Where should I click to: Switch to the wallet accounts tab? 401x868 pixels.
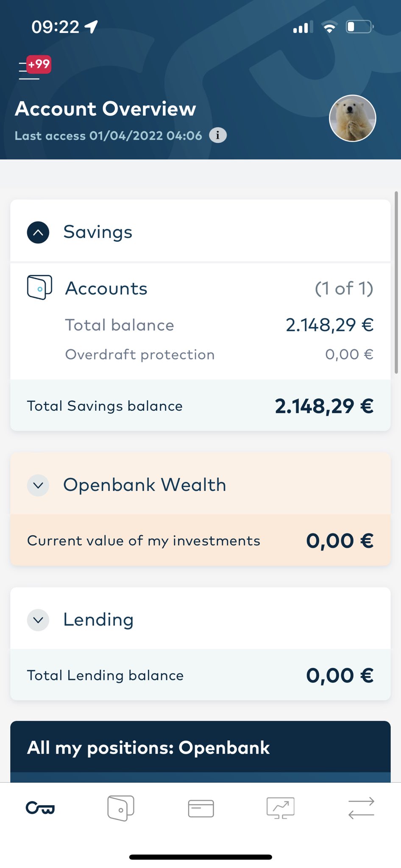coord(121,808)
